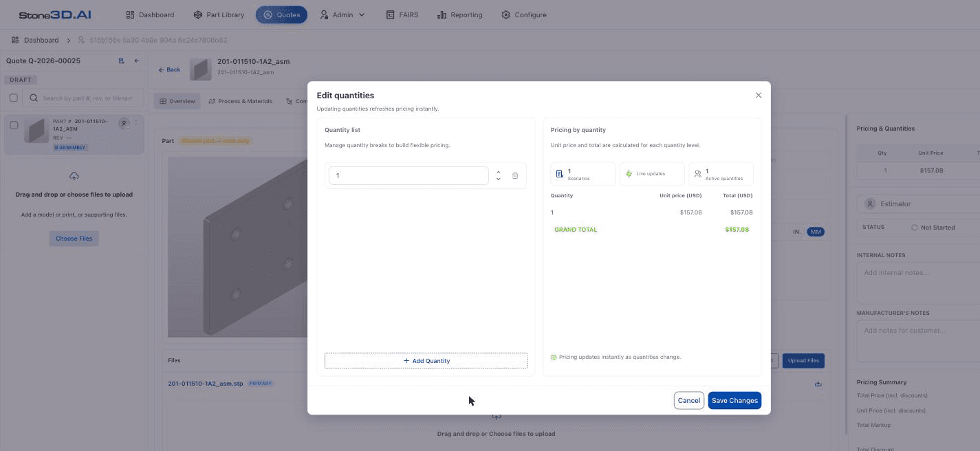The image size is (980, 451).
Task: Close the Edit quantities dialog
Action: [759, 96]
